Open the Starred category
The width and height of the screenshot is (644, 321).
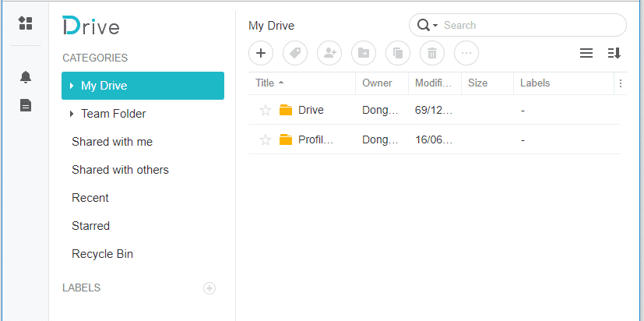tap(90, 226)
